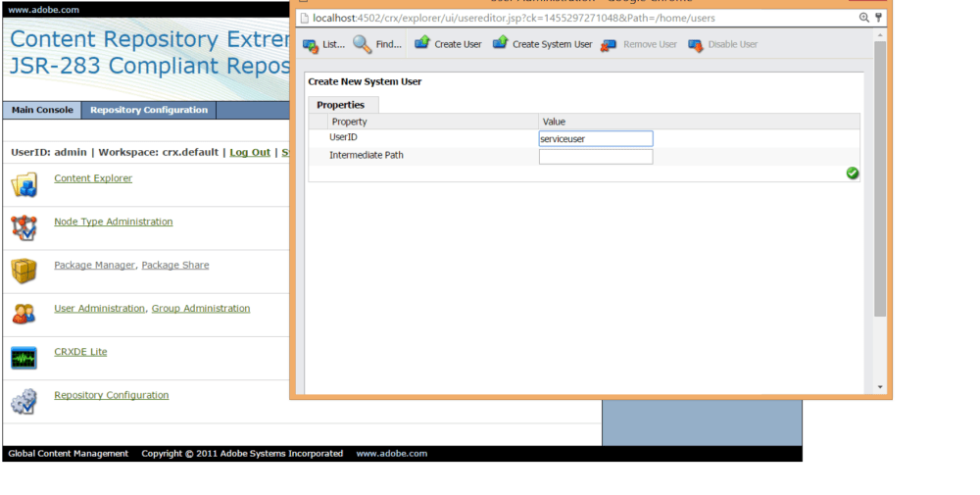The height and width of the screenshot is (495, 980).
Task: Focus the UserID input field
Action: [x=596, y=139]
